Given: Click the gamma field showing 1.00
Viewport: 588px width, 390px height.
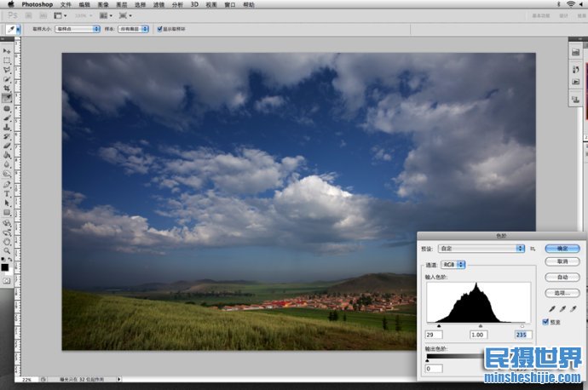Looking at the screenshot, I should [x=479, y=335].
